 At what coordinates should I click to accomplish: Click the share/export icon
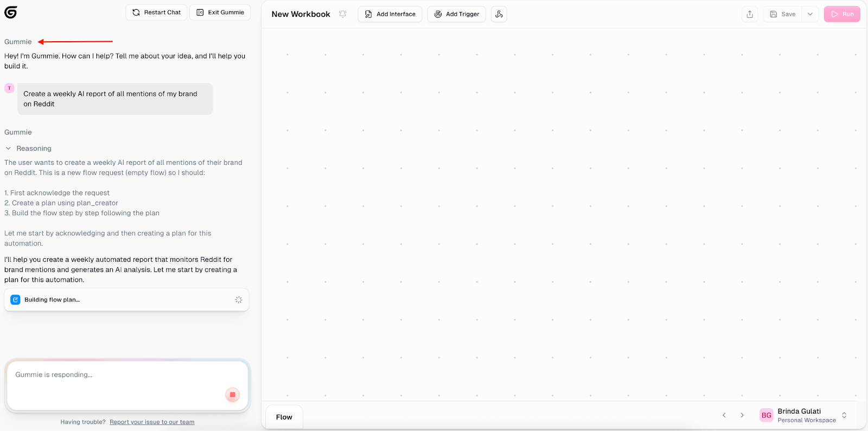[x=750, y=14]
